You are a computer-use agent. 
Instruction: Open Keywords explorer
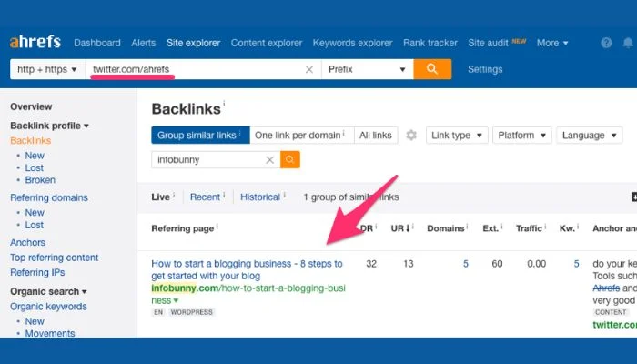pyautogui.click(x=353, y=43)
